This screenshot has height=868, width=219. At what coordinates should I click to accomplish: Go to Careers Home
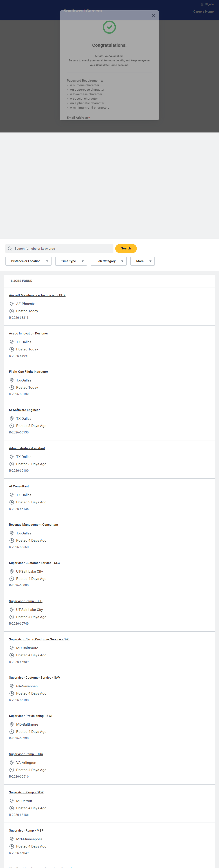203,11
